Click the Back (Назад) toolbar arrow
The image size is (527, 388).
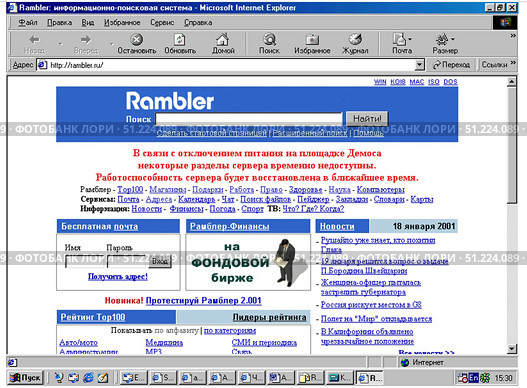point(34,44)
